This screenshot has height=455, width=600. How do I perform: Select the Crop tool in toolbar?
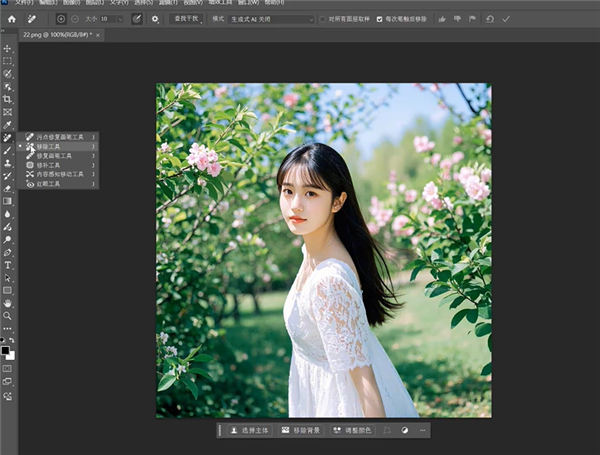(x=7, y=99)
